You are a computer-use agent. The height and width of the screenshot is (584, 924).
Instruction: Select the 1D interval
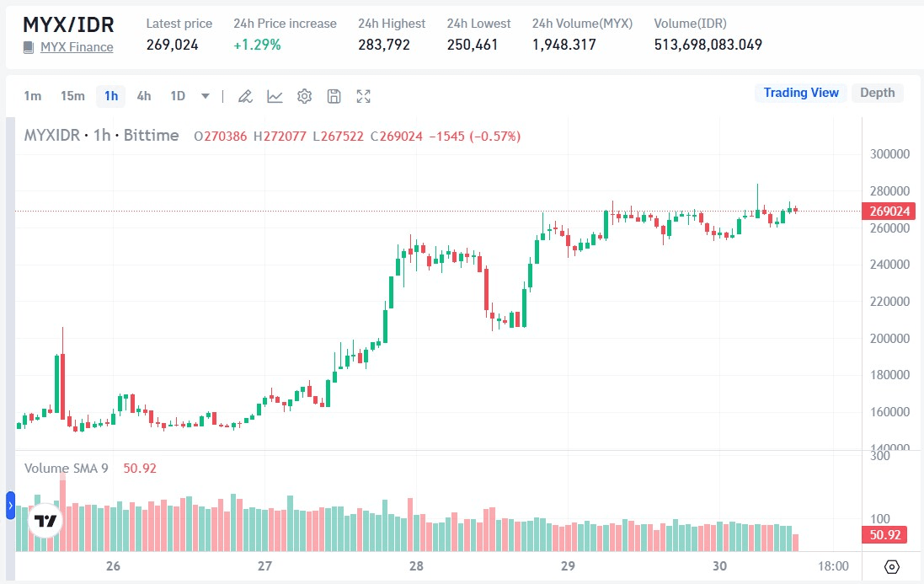178,96
